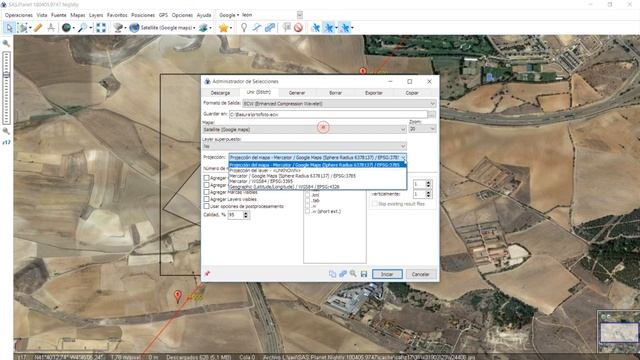This screenshot has width=640, height=360.
Task: Click the zoom-out magnifier on left sidebar
Action: coord(6,131)
